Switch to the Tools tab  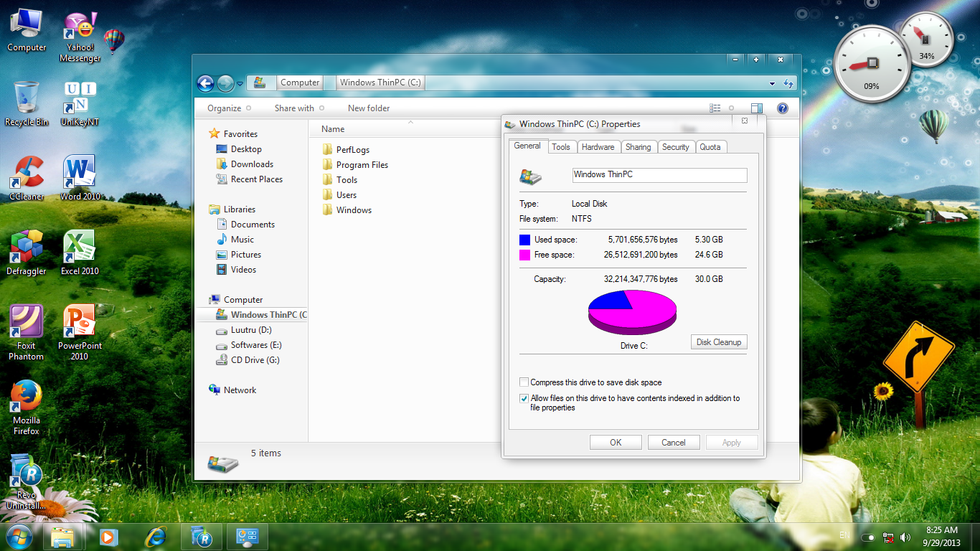coord(561,147)
